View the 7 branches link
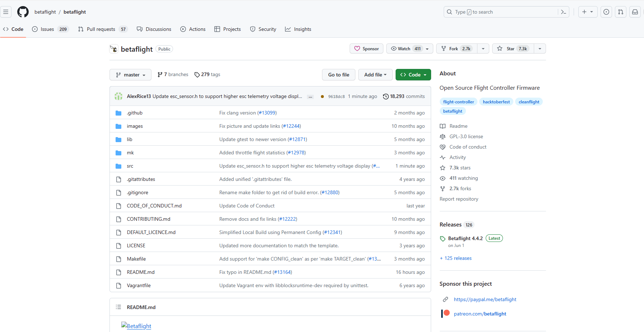The image size is (644, 332). pos(173,74)
